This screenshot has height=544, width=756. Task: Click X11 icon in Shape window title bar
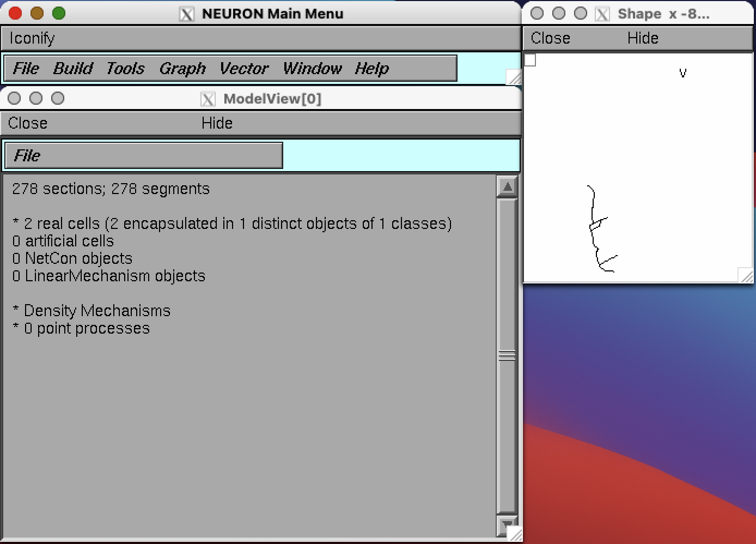pyautogui.click(x=602, y=14)
